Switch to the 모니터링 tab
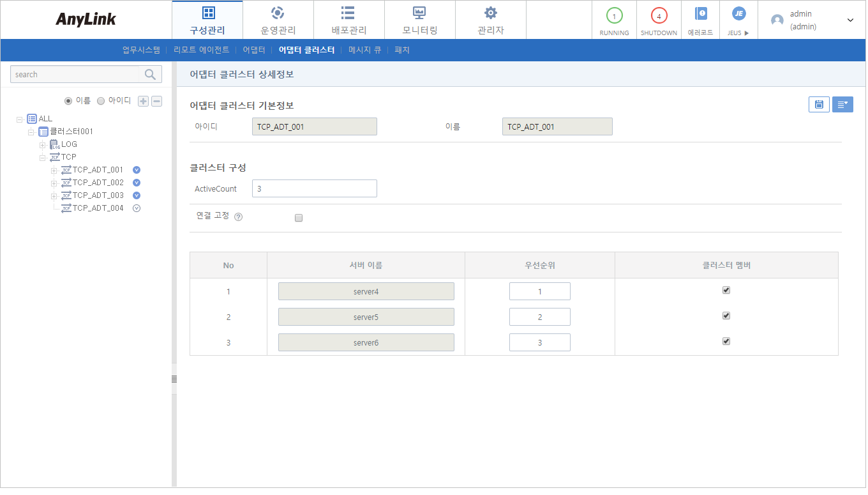The width and height of the screenshot is (868, 495). [x=420, y=19]
